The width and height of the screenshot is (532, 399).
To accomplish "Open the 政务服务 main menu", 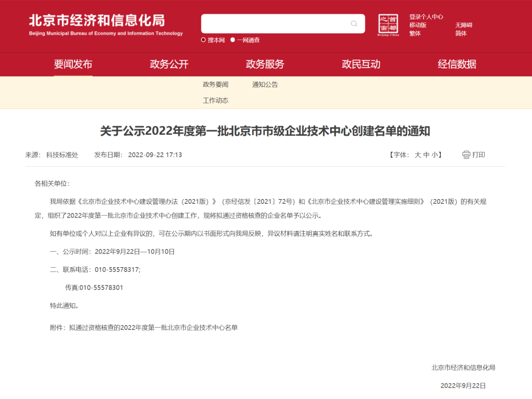I will [265, 64].
